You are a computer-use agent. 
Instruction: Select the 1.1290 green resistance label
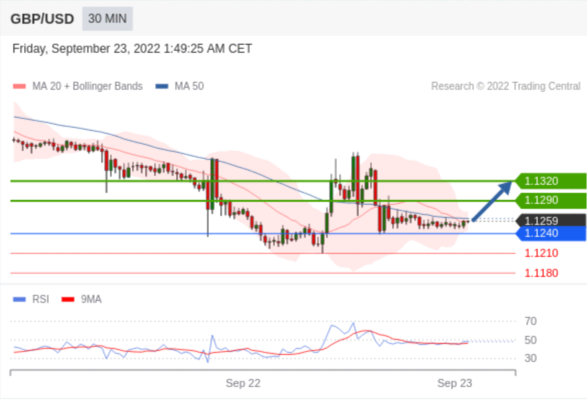[x=551, y=200]
